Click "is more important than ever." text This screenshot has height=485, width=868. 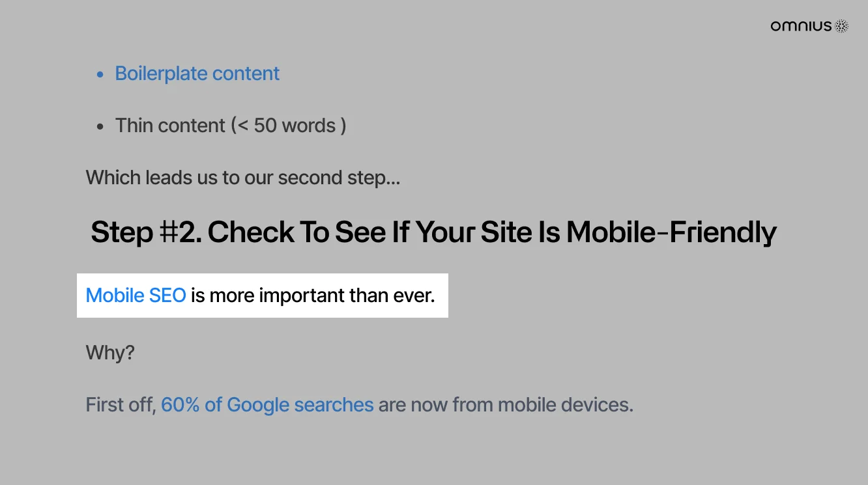pos(313,296)
